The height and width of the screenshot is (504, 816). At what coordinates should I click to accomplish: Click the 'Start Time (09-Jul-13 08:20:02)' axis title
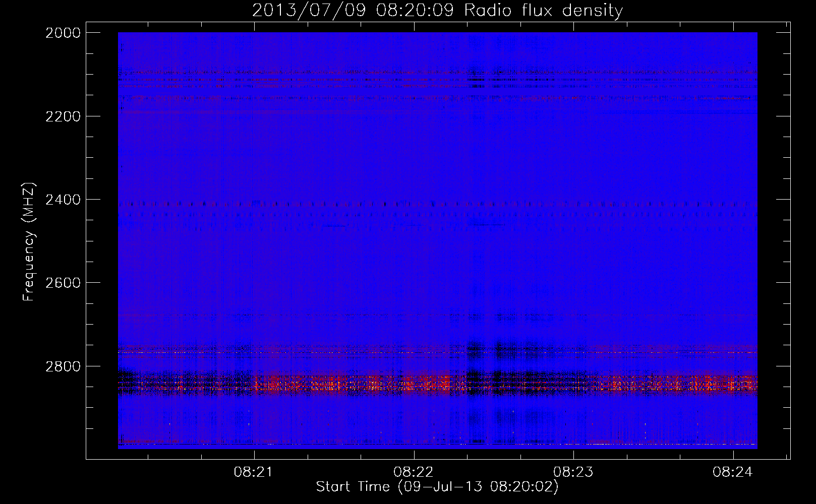coord(437,487)
